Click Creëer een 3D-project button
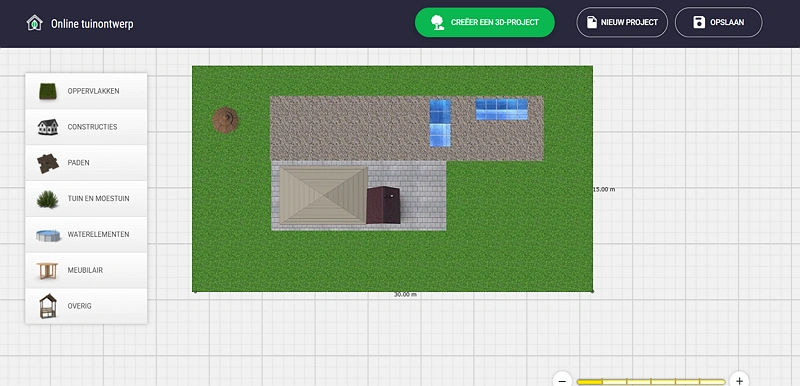This screenshot has width=800, height=386. [x=485, y=22]
